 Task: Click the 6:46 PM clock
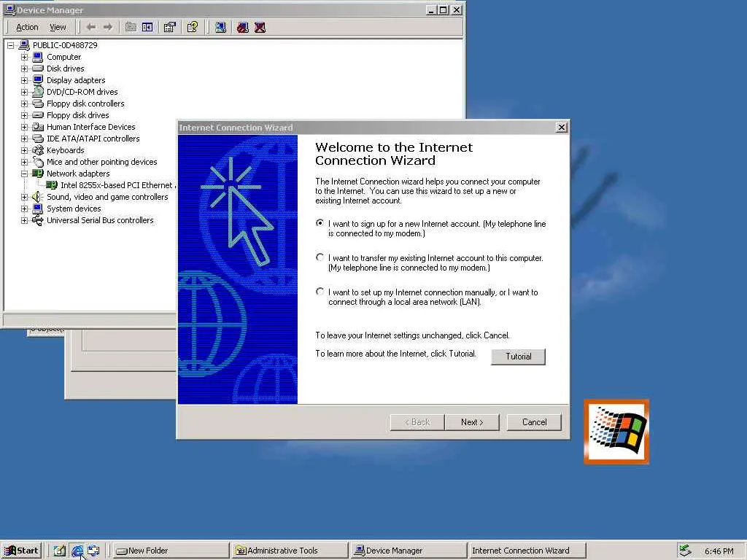pyautogui.click(x=719, y=551)
